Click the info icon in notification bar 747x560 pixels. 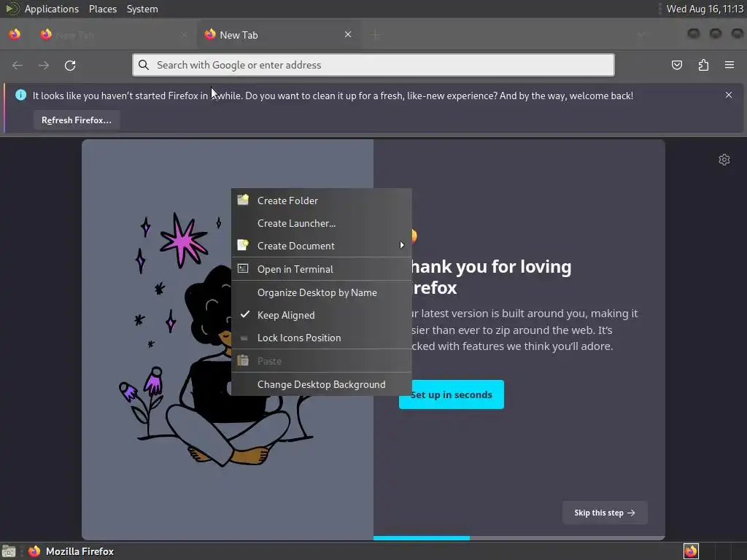(x=20, y=95)
